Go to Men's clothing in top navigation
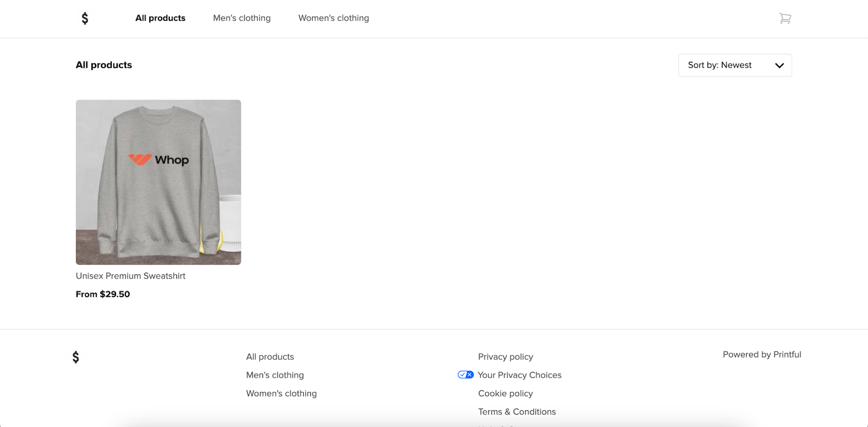Image resolution: width=868 pixels, height=427 pixels. pyautogui.click(x=242, y=18)
